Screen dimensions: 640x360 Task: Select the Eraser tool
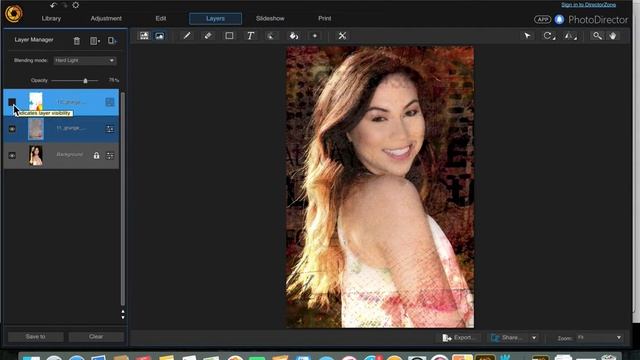[x=208, y=36]
